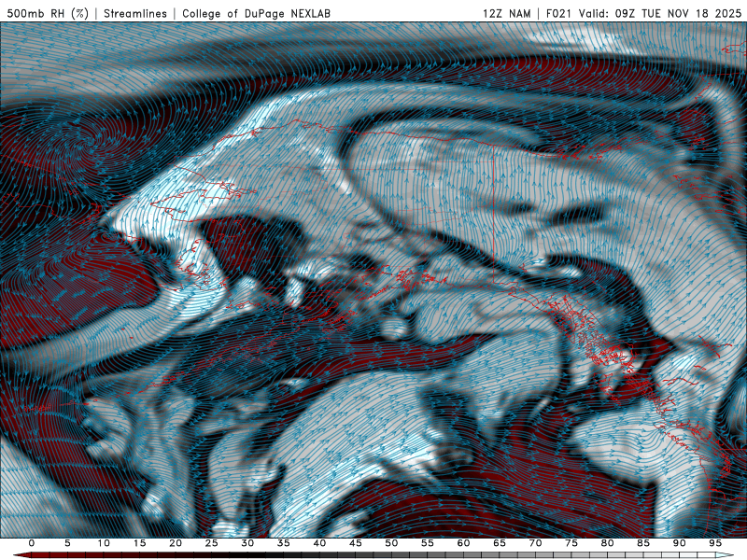747x560 pixels.
Task: Select the "25" label on the colorbar scale
Action: tap(212, 543)
